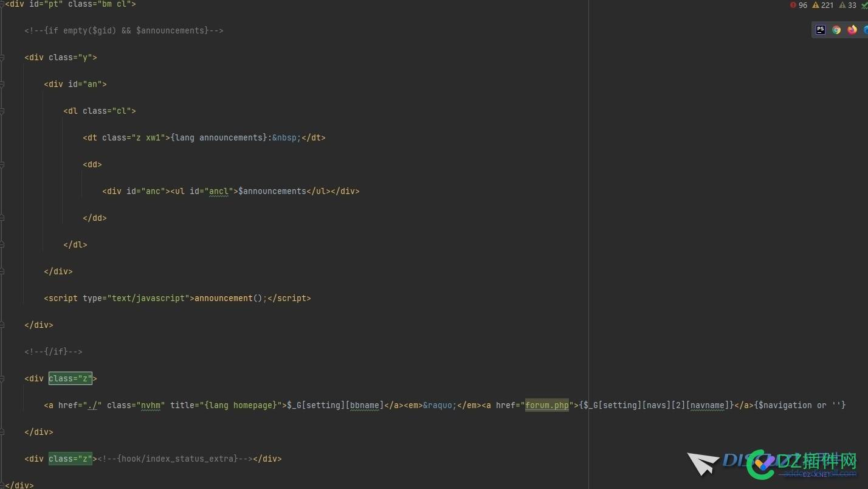Follow the forum.php href link
The image size is (868, 489).
click(x=547, y=405)
